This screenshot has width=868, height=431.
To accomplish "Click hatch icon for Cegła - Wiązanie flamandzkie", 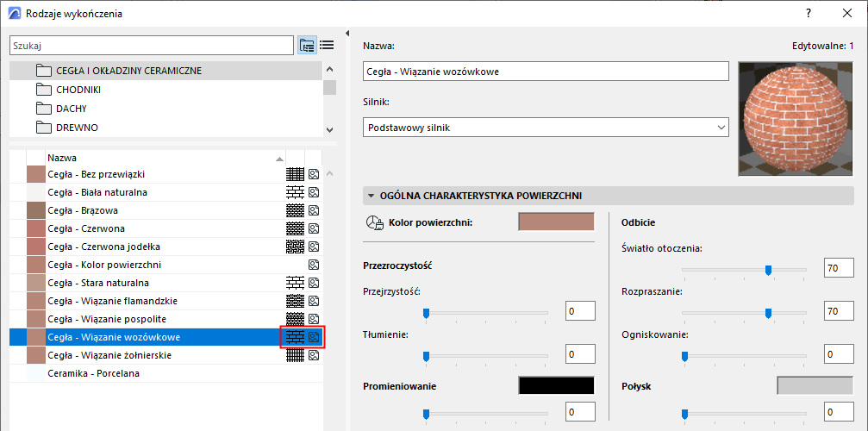I will pyautogui.click(x=295, y=301).
